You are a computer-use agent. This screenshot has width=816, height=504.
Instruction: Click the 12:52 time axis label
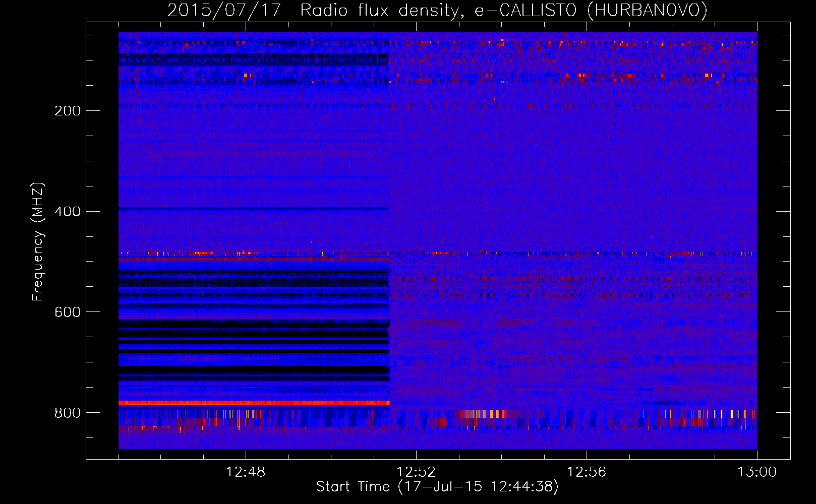416,472
